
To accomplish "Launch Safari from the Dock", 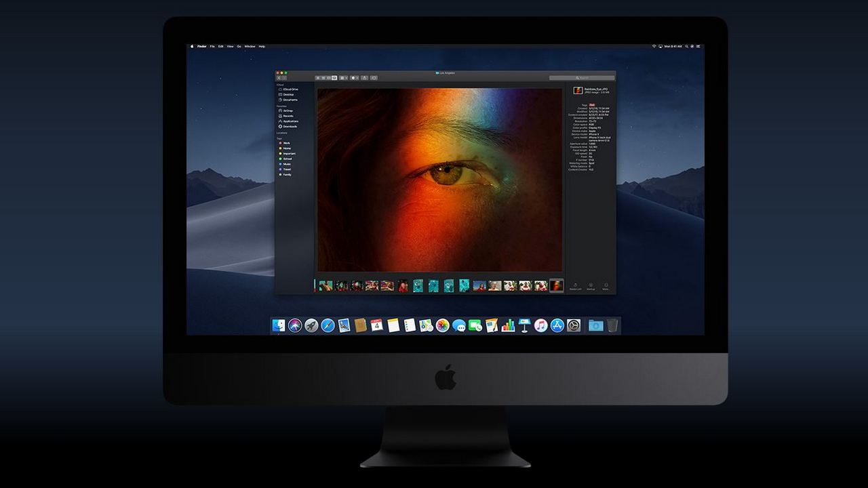I will click(x=328, y=326).
